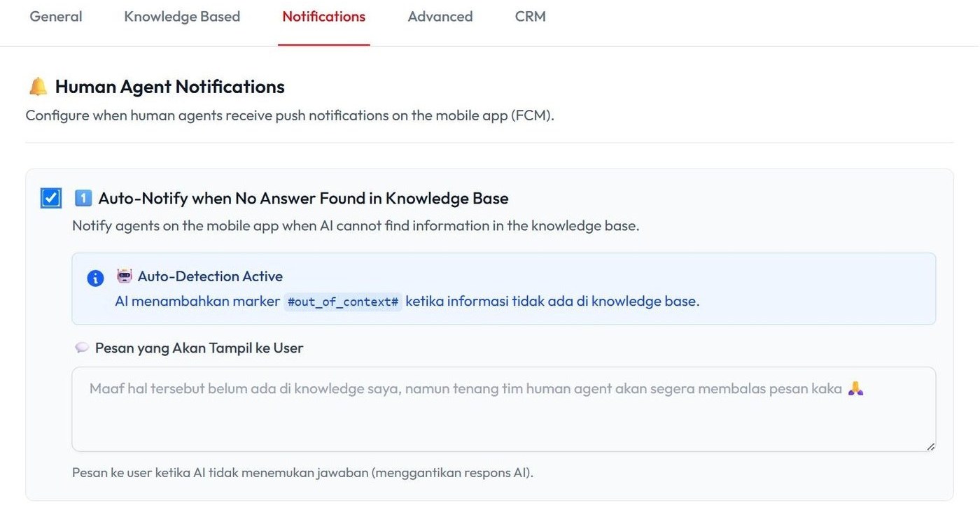Click the Human Agent Notifications heading
The image size is (980, 510).
(x=170, y=87)
